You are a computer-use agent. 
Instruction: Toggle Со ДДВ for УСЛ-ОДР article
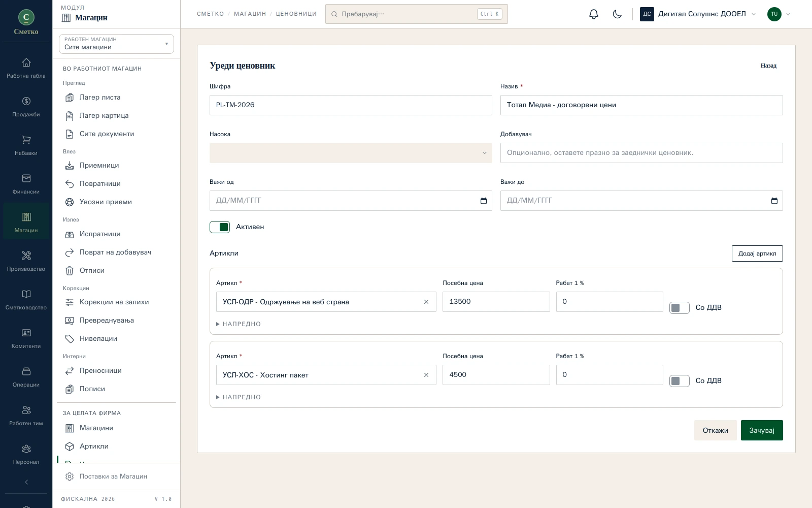point(679,308)
